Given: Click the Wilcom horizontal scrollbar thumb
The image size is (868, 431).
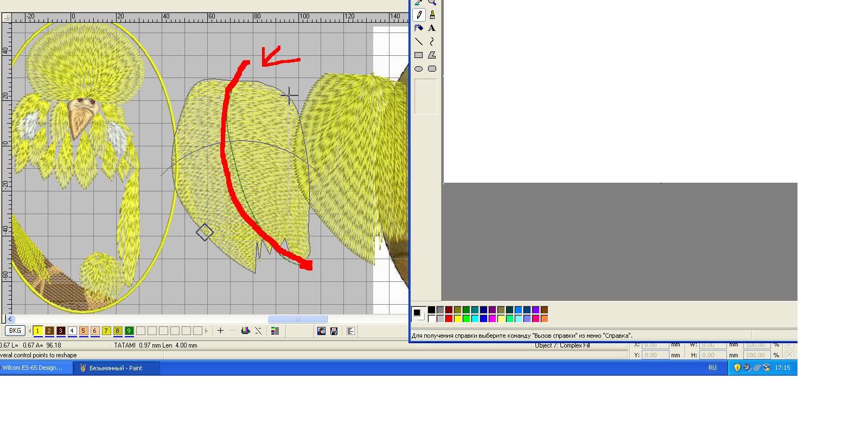Looking at the screenshot, I should point(297,319).
